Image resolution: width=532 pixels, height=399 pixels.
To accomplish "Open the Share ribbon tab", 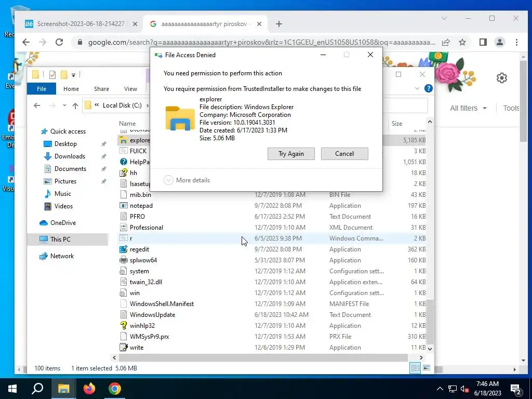I will [x=101, y=89].
